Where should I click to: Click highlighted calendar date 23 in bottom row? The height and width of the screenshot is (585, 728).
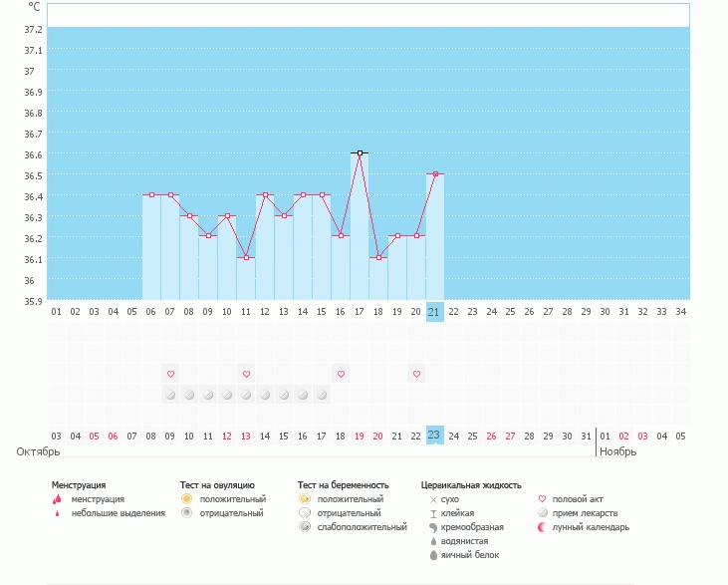click(434, 436)
